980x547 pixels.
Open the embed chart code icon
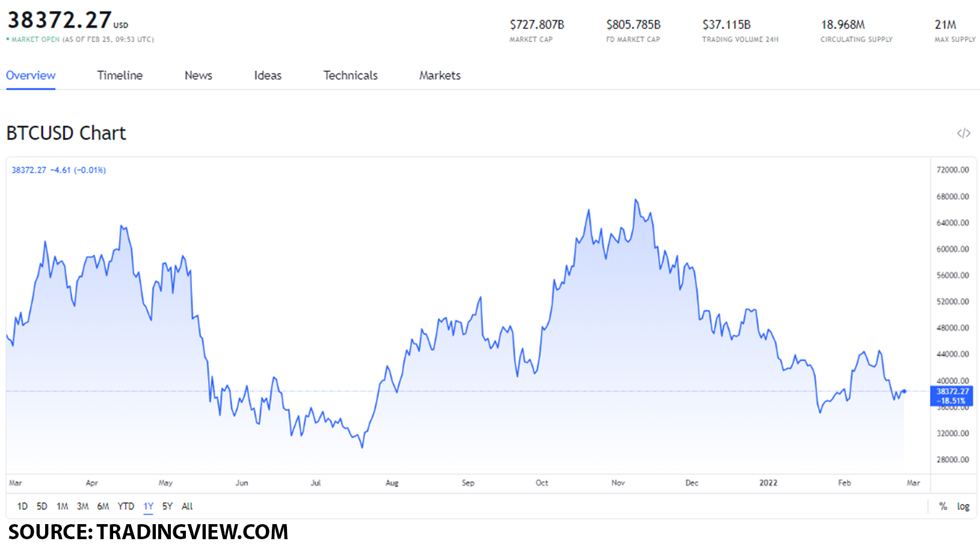[x=963, y=133]
